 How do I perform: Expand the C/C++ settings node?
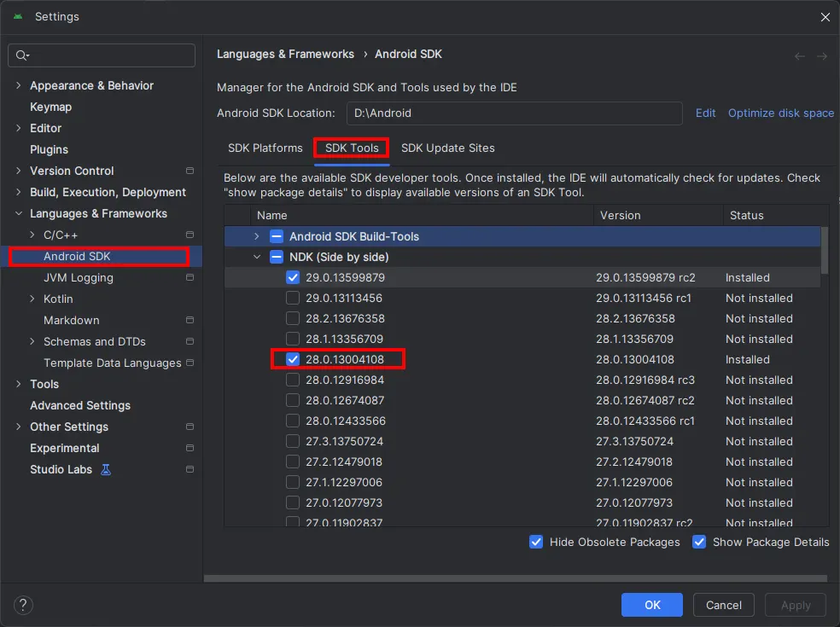coord(32,235)
